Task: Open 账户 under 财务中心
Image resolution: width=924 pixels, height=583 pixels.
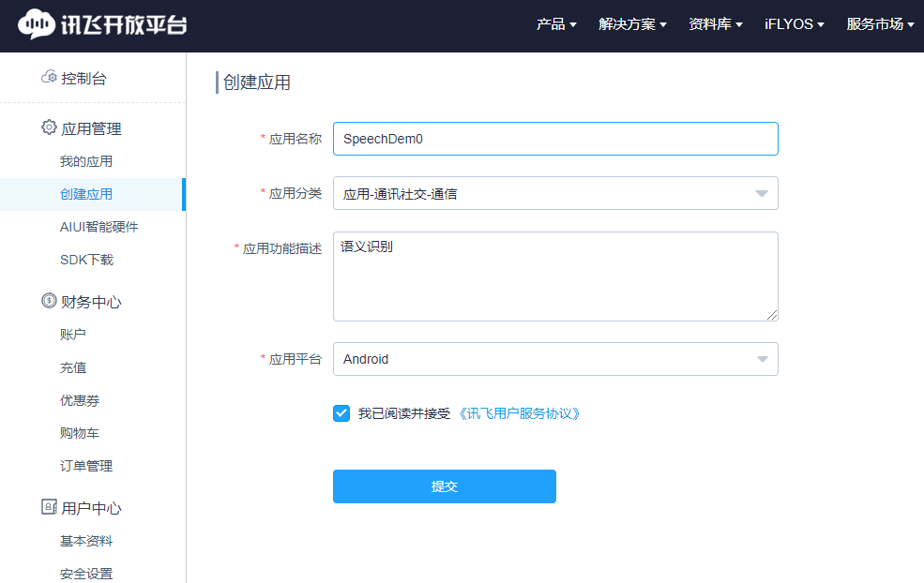Action: click(73, 335)
